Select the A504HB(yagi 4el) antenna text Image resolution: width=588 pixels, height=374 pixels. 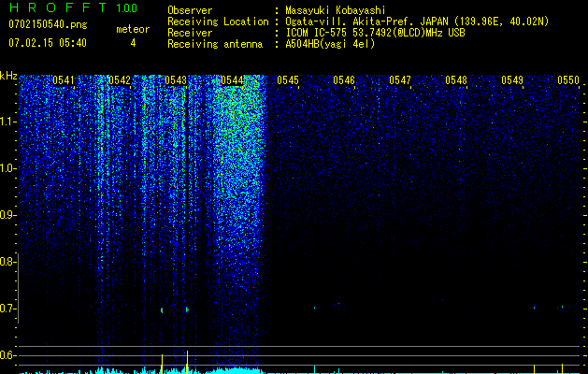[330, 44]
